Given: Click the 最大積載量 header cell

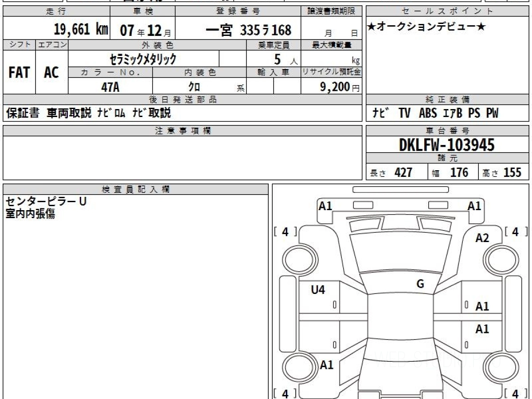Looking at the screenshot, I should [332, 45].
